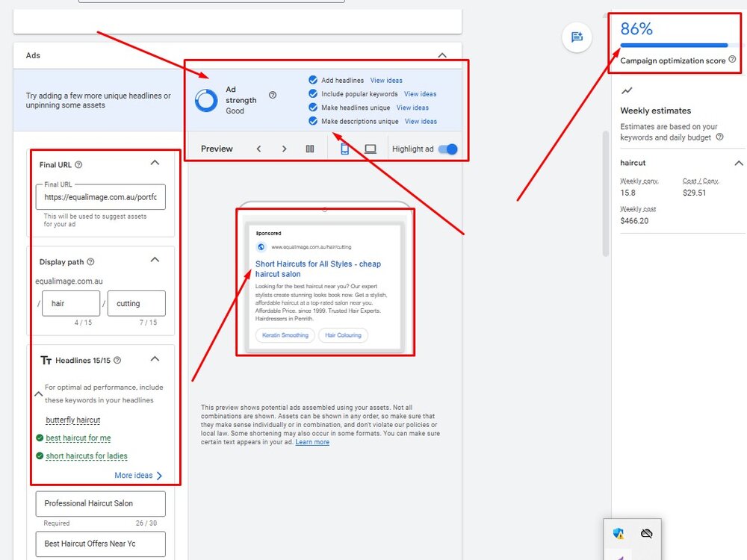
Task: Show previous ad preview arrow
Action: click(x=258, y=149)
